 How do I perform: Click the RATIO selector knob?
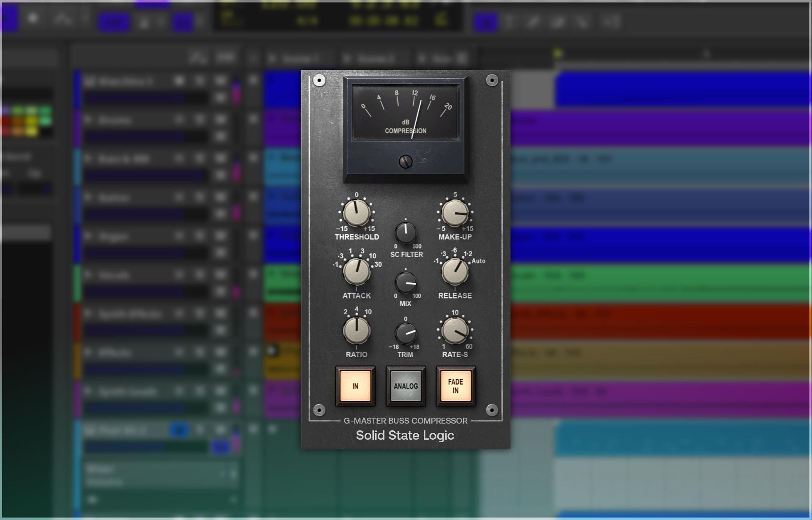coord(357,330)
